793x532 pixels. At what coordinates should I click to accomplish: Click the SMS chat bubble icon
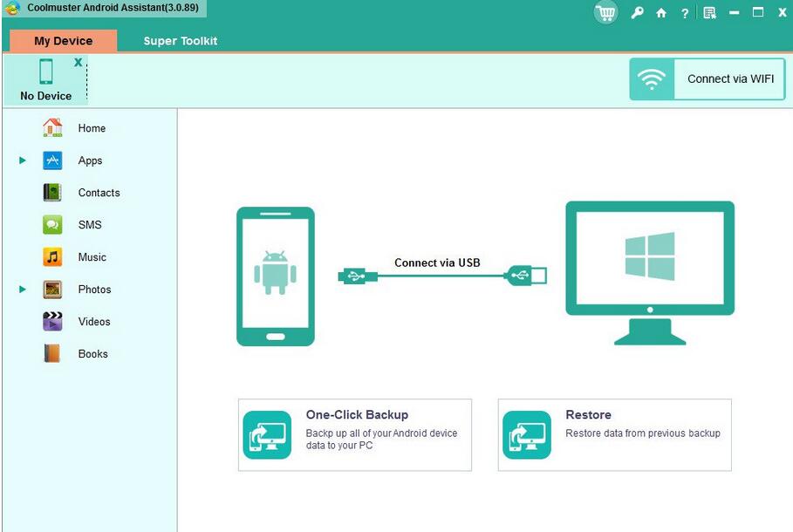(x=52, y=224)
